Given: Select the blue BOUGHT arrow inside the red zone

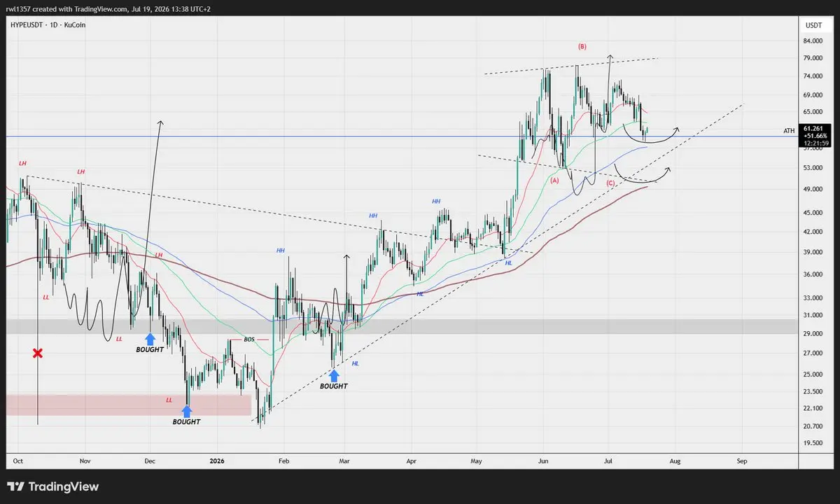Looking at the screenshot, I should tap(187, 411).
